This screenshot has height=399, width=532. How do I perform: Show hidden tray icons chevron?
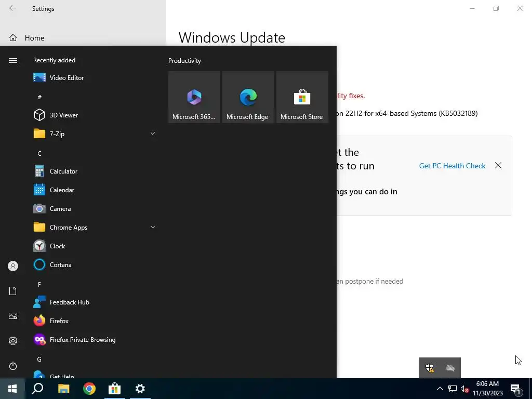click(x=440, y=389)
